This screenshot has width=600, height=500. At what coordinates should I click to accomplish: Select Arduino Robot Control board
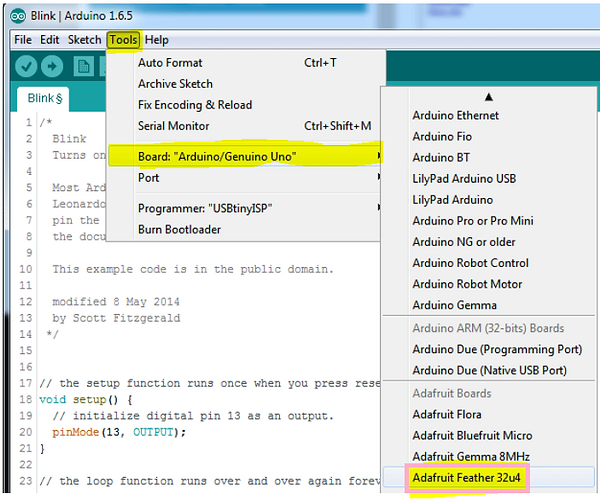[489, 263]
